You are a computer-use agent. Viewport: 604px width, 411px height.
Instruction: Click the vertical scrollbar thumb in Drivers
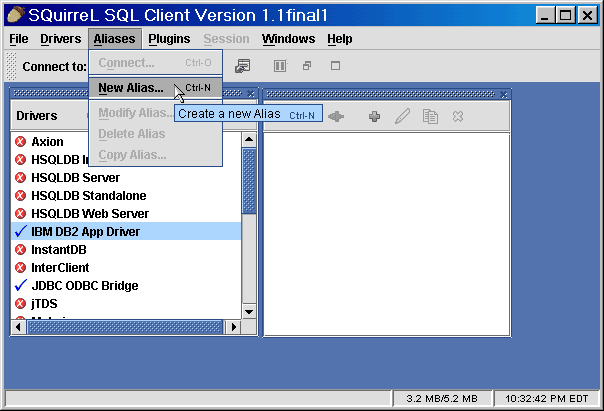[x=249, y=181]
